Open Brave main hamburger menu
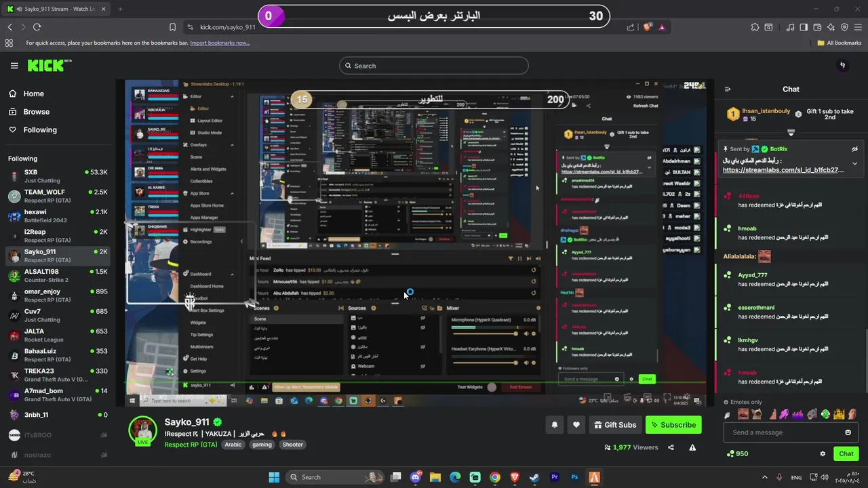Screen dimensions: 868x488 pos(859,27)
